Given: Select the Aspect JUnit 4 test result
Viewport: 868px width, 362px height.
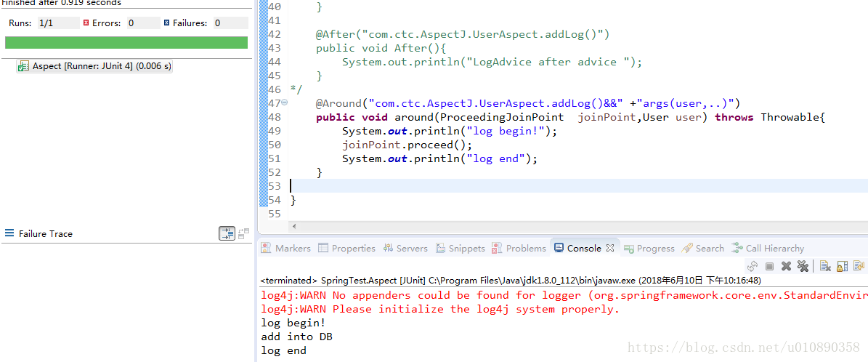Looking at the screenshot, I should (94, 66).
